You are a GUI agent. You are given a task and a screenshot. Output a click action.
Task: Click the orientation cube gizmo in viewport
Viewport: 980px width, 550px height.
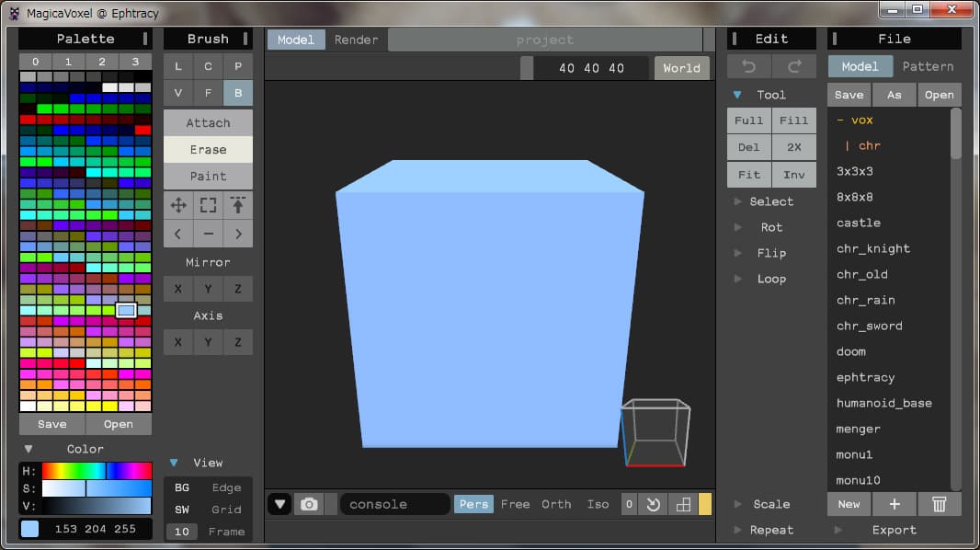click(655, 432)
